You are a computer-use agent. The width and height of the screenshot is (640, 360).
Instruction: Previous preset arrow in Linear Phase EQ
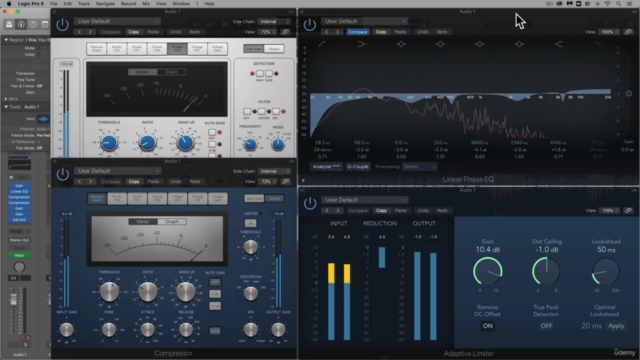coord(327,32)
